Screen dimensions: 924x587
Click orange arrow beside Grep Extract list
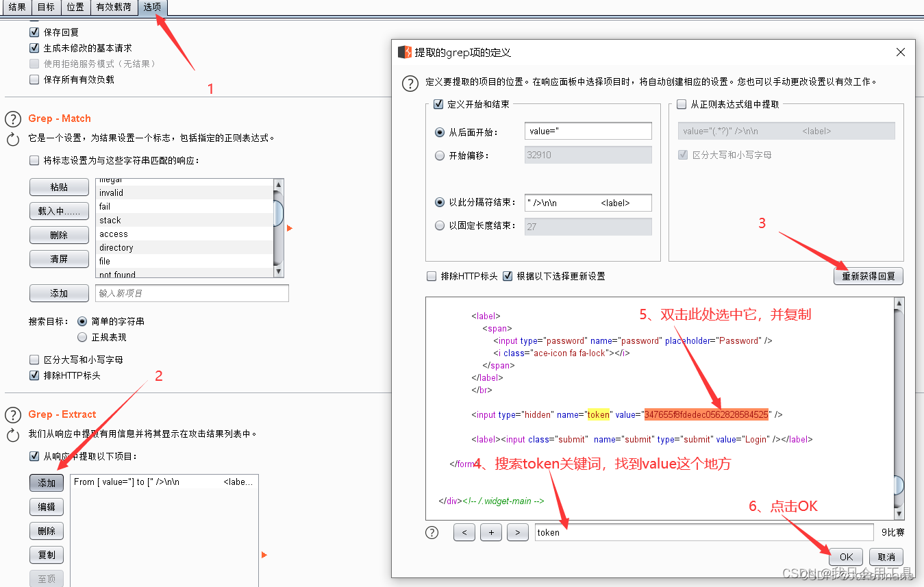coord(264,555)
